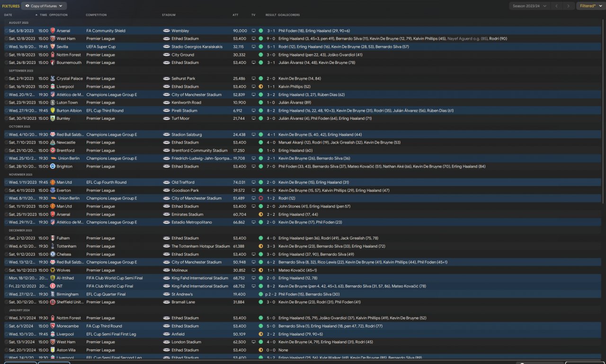The width and height of the screenshot is (606, 364).
Task: Sort by the STADIUM column header
Action: tap(169, 15)
